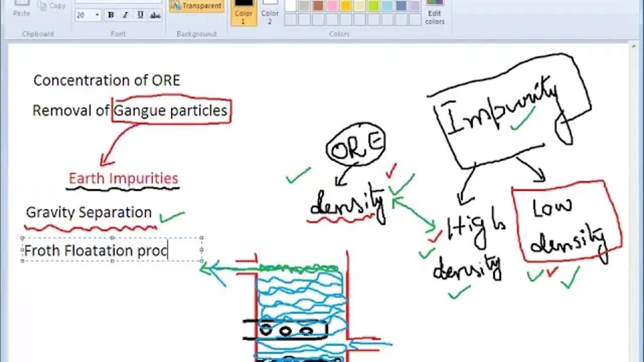Screen dimensions: 644x362
Task: Pick the white color swatch
Action: tap(290, 6)
